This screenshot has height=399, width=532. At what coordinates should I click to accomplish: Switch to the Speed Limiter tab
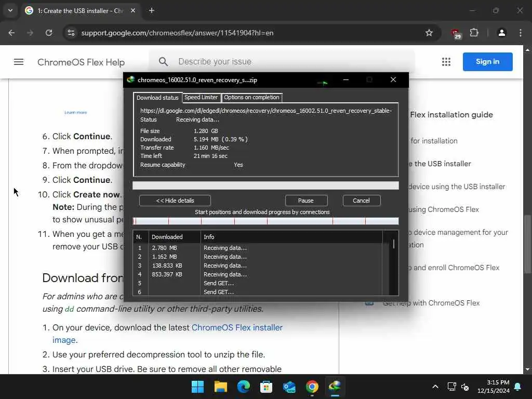pos(201,97)
